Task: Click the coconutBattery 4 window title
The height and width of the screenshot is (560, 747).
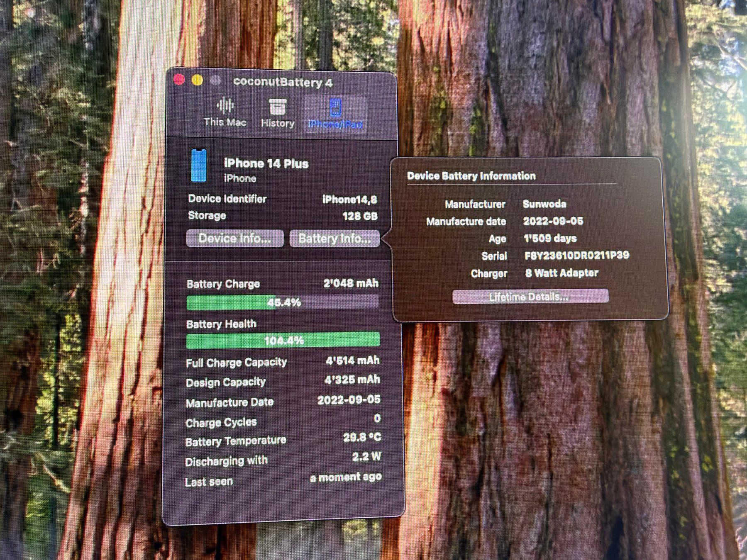Action: tap(283, 82)
